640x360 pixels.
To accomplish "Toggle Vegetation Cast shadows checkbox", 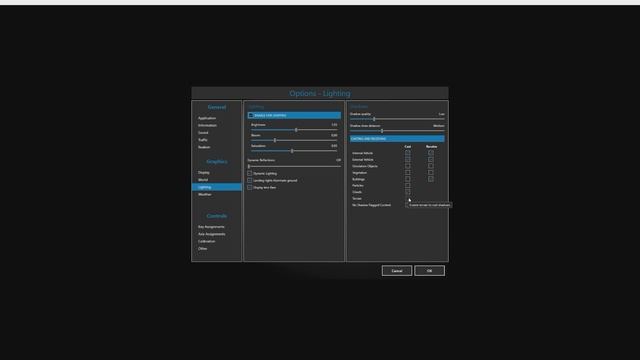I will coord(407,173).
